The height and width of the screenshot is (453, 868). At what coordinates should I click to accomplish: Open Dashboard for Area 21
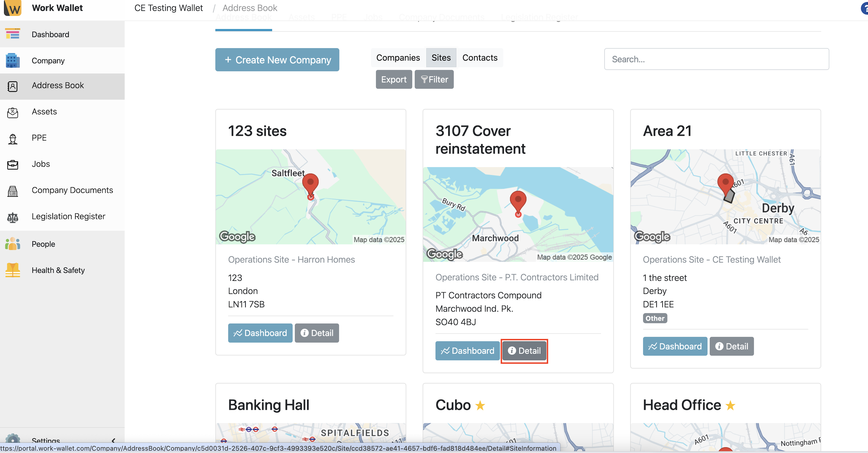(675, 346)
